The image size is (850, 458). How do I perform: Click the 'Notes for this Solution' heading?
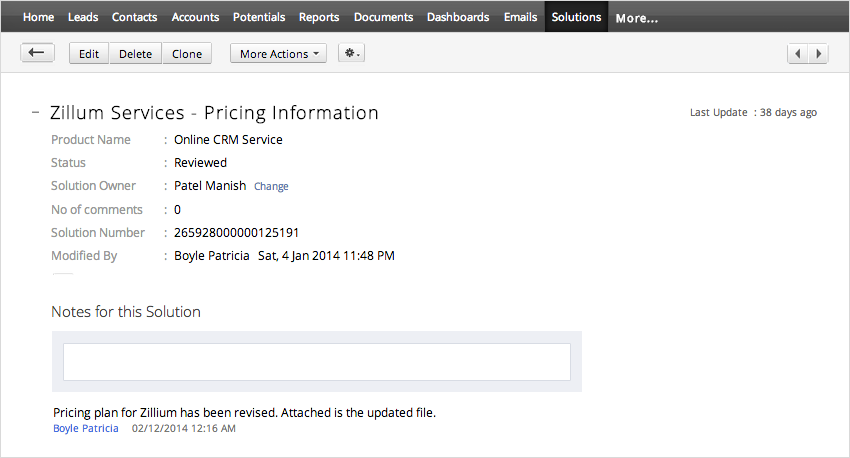126,312
